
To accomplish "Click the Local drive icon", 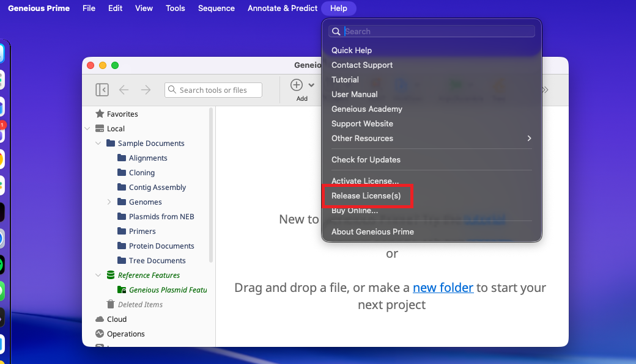I will [99, 128].
